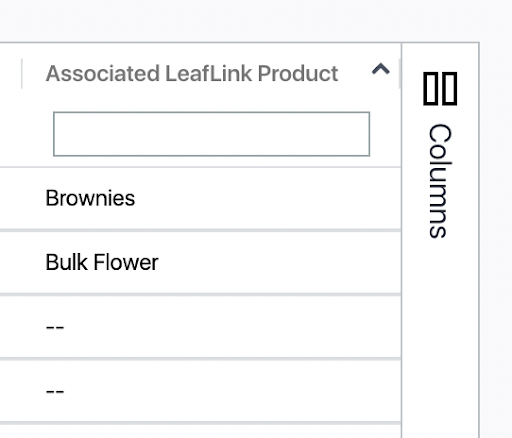Open the Columns panel icon
This screenshot has height=438, width=512.
pos(440,89)
